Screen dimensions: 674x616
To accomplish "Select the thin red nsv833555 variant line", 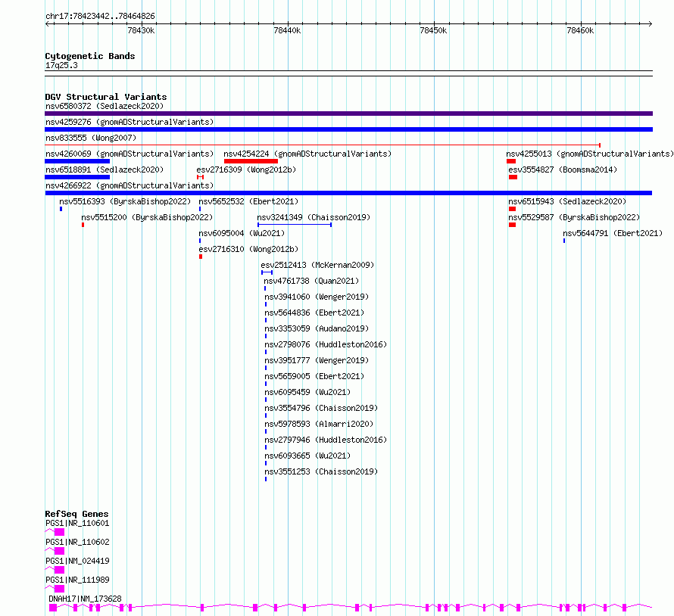I will (x=323, y=145).
